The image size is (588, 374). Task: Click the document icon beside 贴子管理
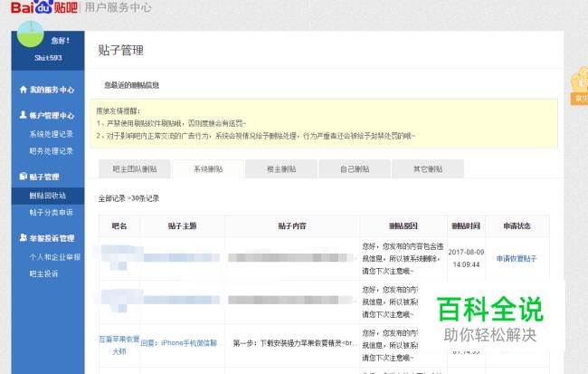(24, 176)
